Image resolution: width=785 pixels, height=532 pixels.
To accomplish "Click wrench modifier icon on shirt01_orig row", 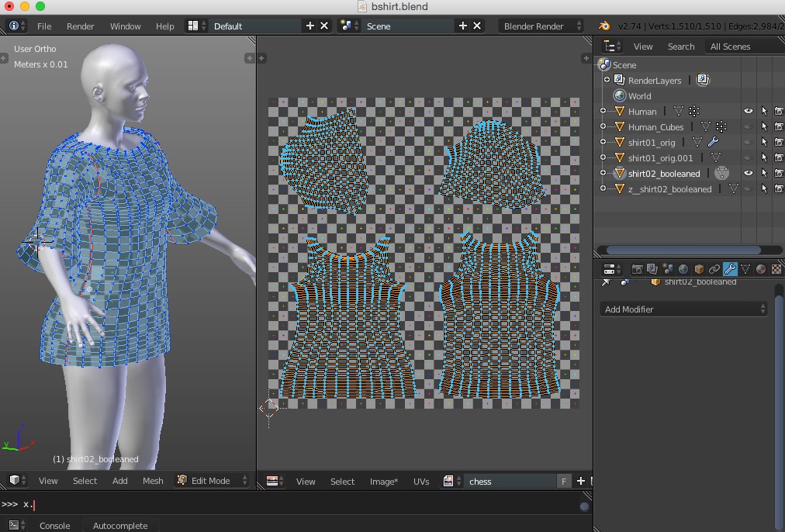I will click(x=713, y=142).
